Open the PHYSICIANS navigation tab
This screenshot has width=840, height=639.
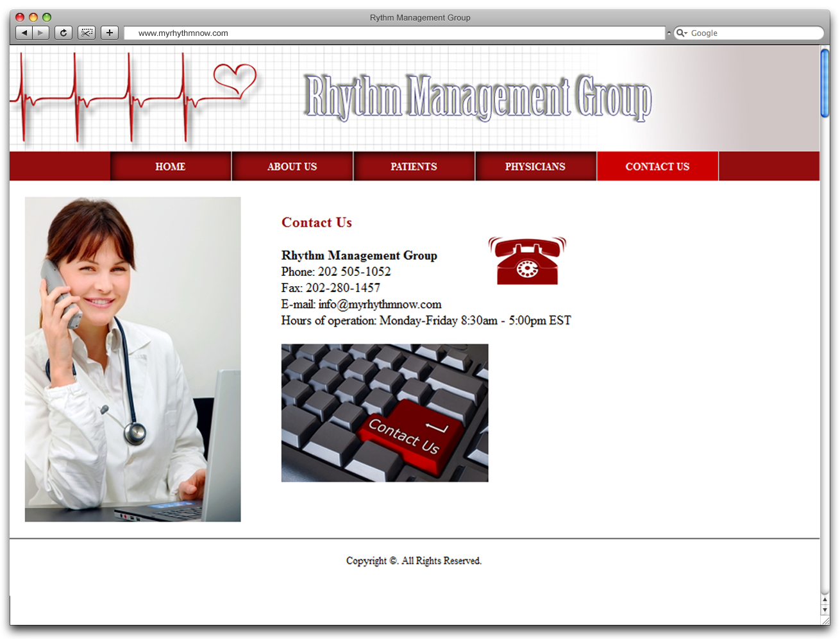coord(535,166)
